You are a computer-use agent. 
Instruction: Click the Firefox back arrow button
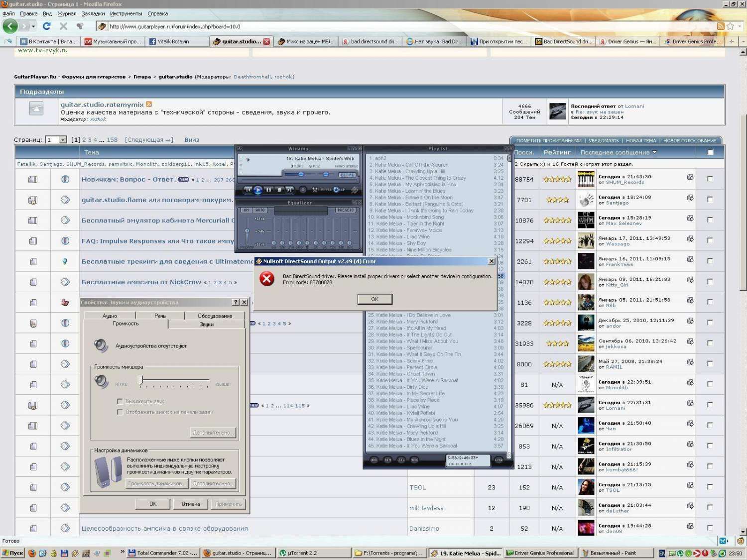pos(10,26)
